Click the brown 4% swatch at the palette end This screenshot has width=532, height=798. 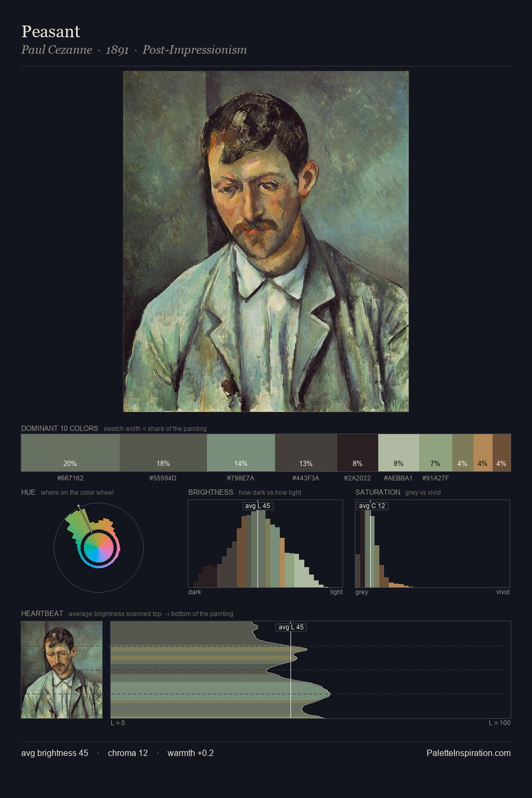coord(502,453)
